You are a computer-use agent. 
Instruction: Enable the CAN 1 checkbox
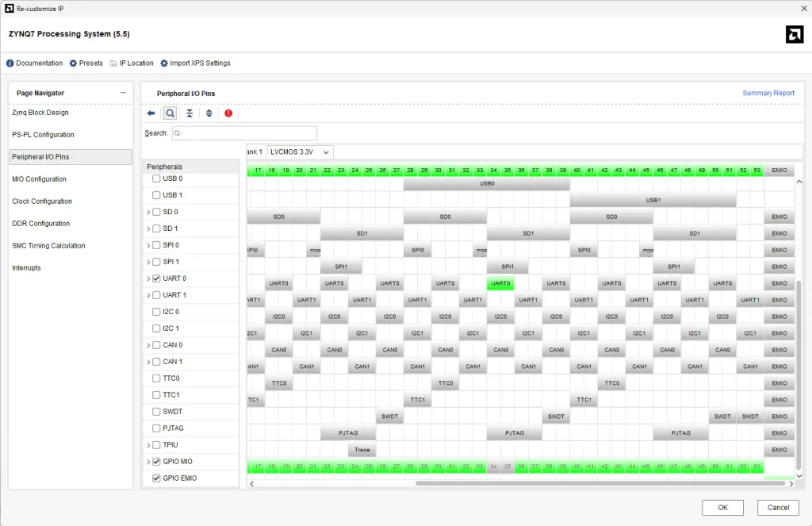click(x=156, y=363)
